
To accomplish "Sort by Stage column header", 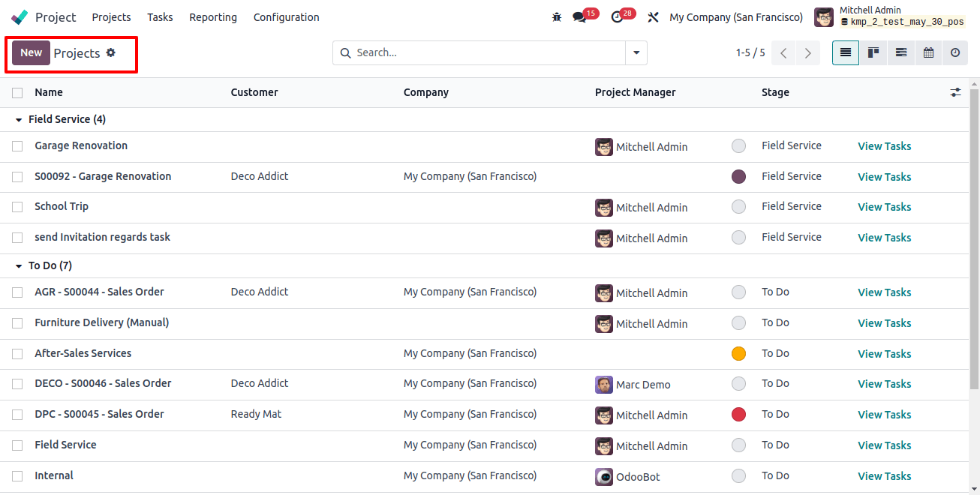I will tap(775, 92).
